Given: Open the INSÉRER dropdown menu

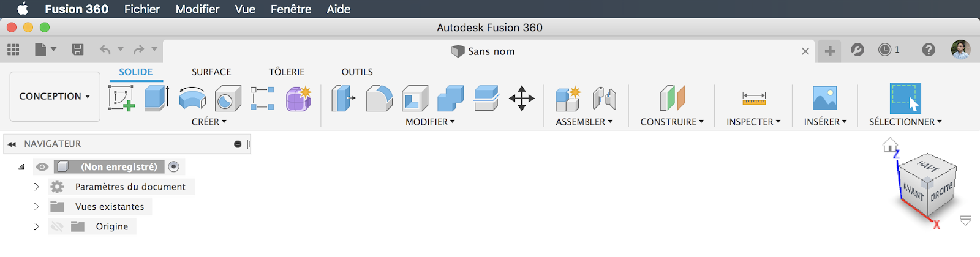Looking at the screenshot, I should [x=825, y=122].
